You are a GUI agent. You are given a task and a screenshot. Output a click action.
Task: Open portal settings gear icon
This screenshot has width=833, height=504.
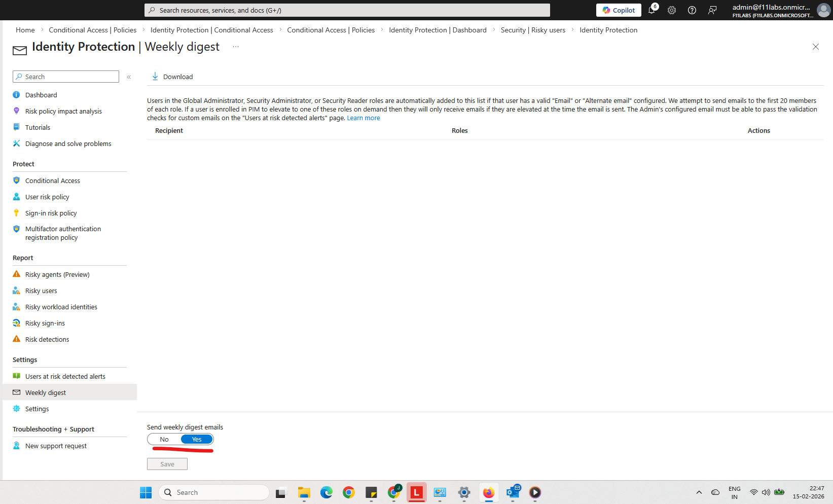(672, 10)
